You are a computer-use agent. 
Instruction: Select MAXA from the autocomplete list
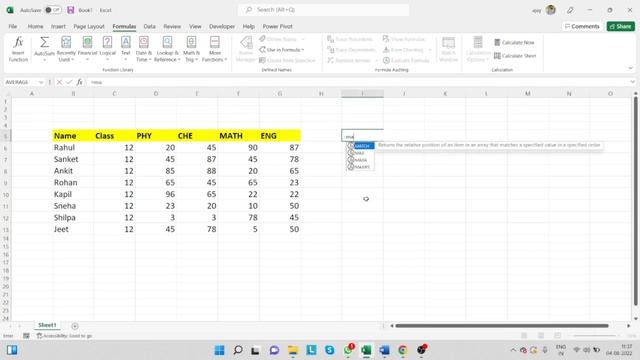tap(360, 160)
